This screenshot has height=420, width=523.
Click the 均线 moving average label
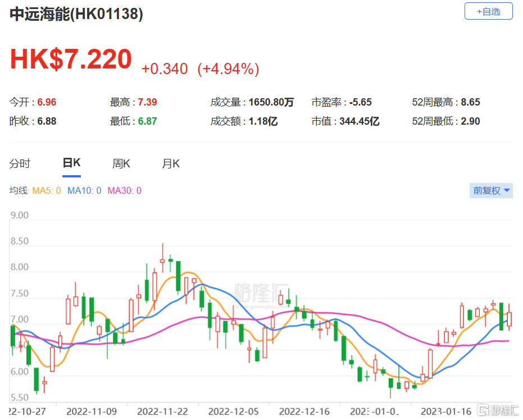19,191
